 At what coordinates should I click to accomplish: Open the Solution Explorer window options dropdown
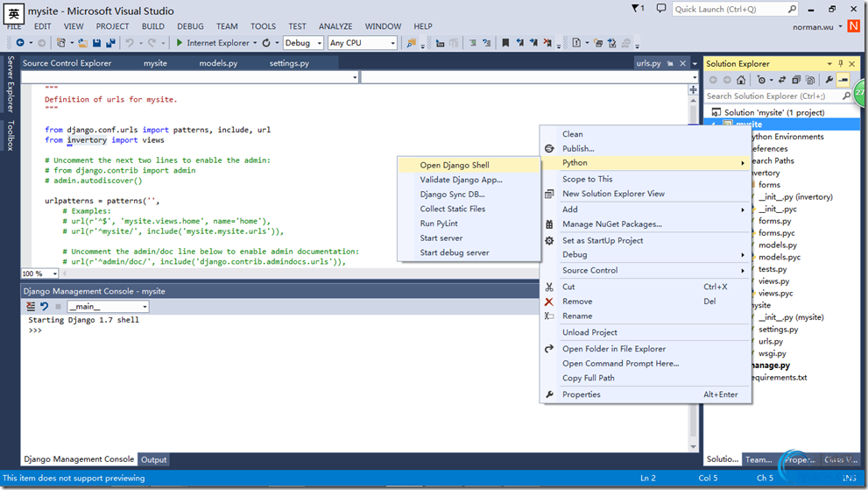coord(829,64)
